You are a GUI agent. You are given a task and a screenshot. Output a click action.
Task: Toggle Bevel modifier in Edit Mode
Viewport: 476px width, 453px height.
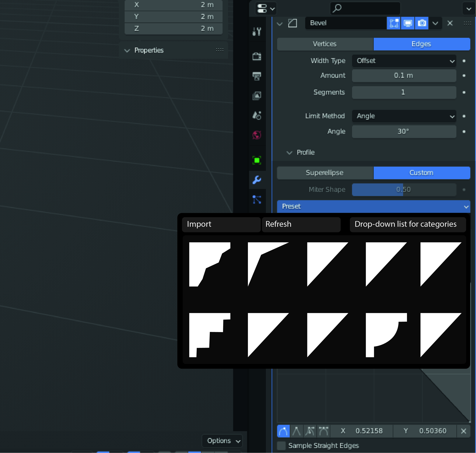[x=394, y=23]
